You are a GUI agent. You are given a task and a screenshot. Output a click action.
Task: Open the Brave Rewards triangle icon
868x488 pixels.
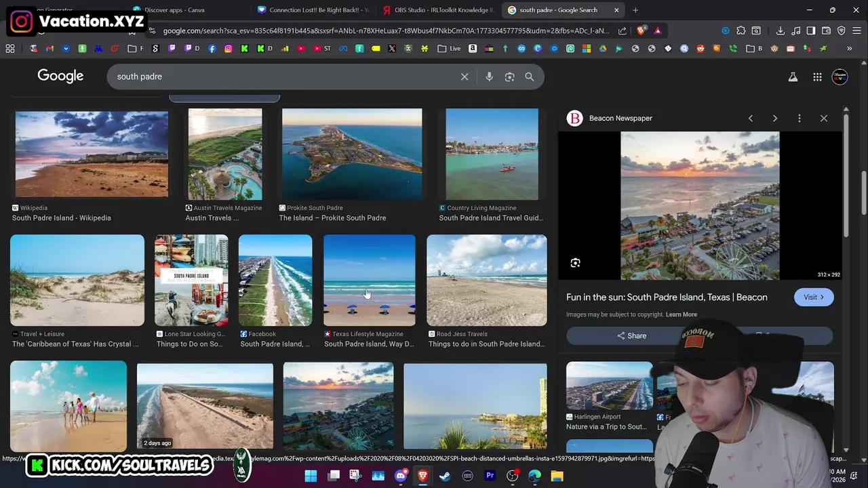(658, 30)
